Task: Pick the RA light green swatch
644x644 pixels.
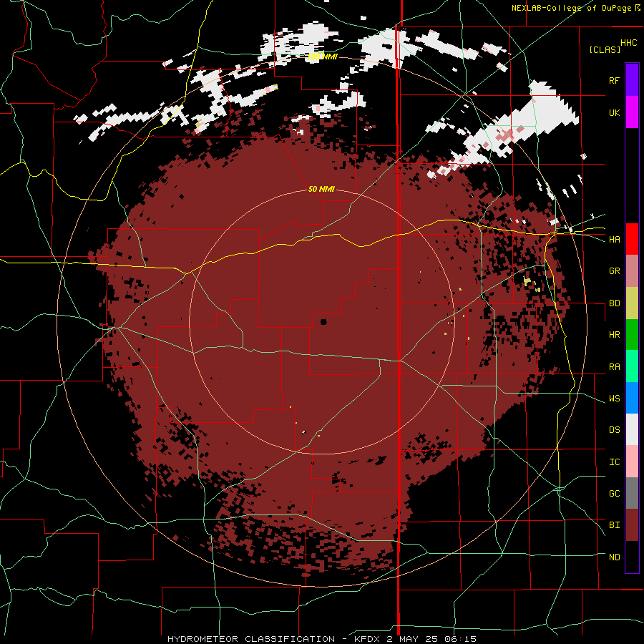Action: point(632,366)
